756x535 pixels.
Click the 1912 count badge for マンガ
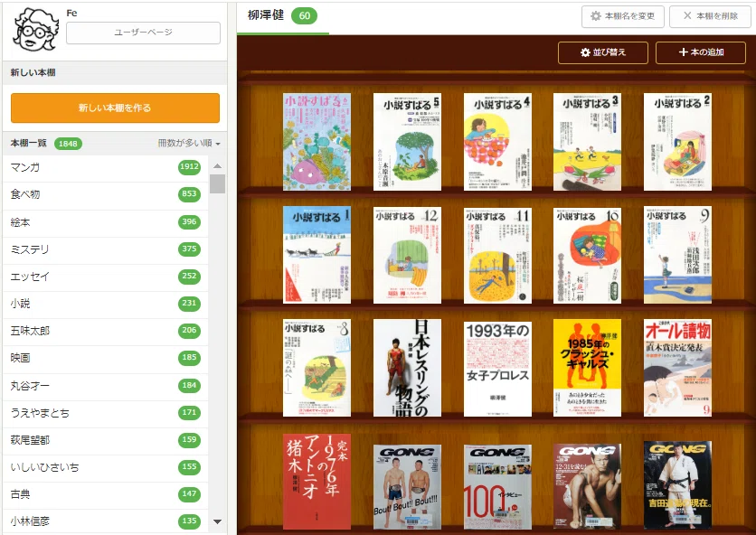189,167
